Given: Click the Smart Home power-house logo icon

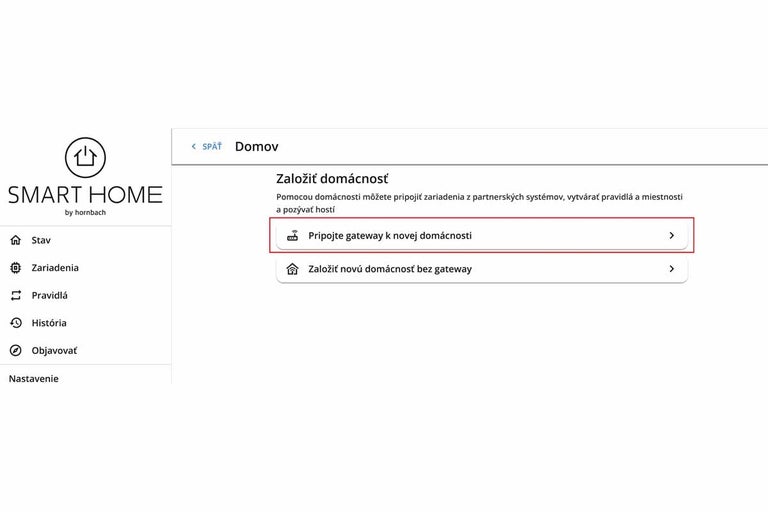Looking at the screenshot, I should (85, 158).
